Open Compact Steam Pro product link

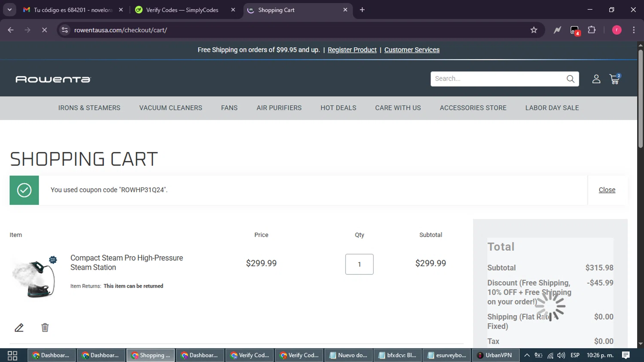127,263
